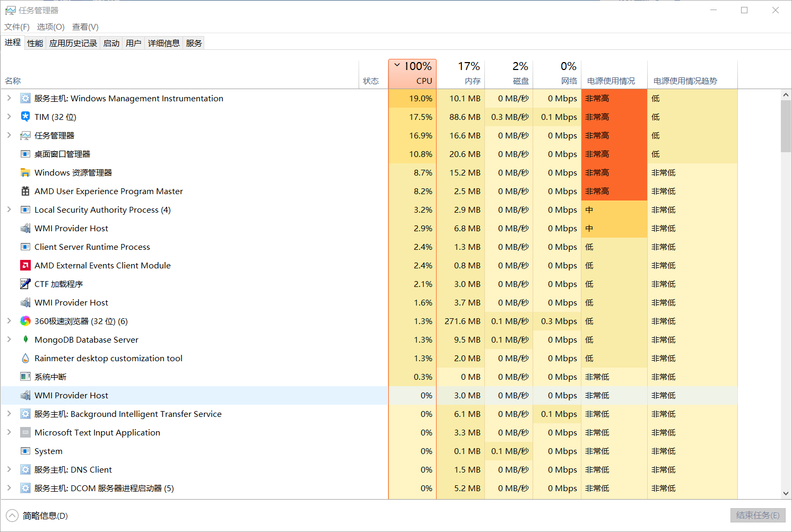Click the Microsoft Text Input Application icon
Screen dimensions: 792x532
[x=25, y=432]
